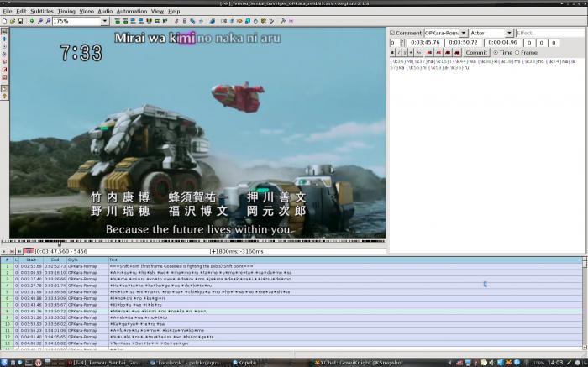Open Resample Resolution toolbar icon
Viewport: 588px width, 367px height.
coord(248,21)
